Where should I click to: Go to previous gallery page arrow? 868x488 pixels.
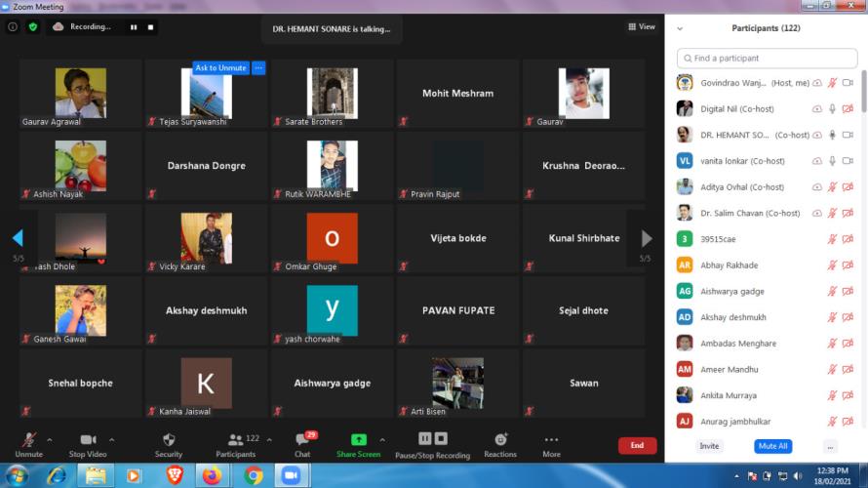(18, 237)
